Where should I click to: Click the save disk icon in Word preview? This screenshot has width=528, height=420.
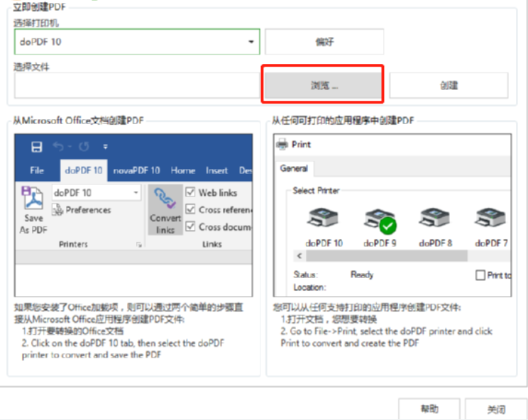point(36,147)
